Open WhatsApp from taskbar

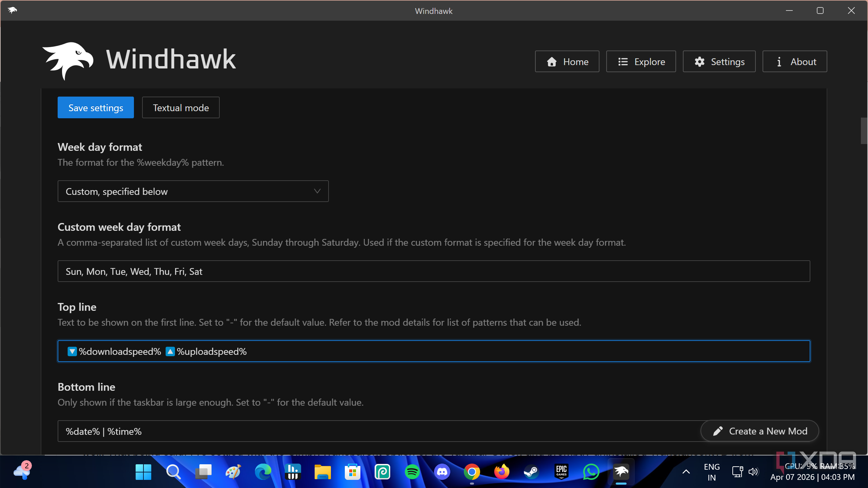591,472
